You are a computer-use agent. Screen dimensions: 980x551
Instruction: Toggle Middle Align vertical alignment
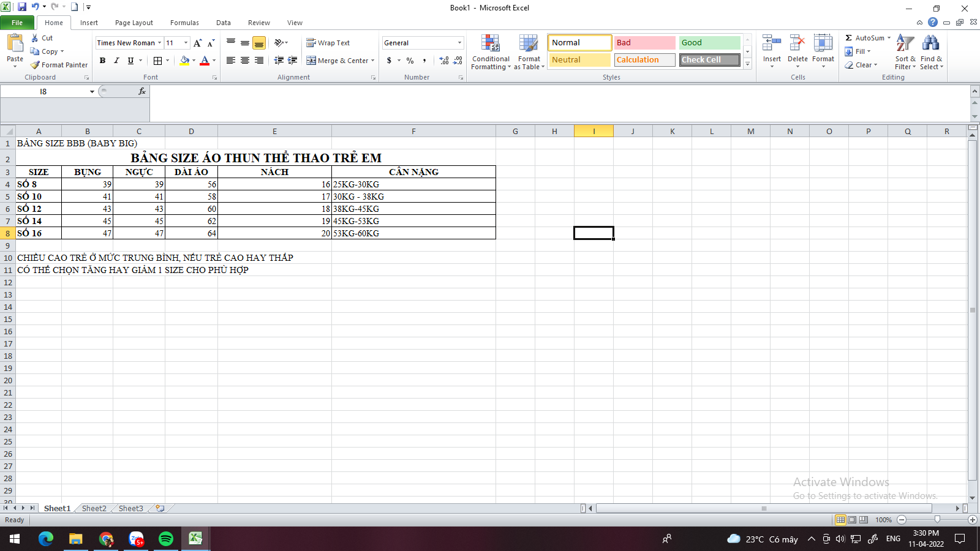coord(245,43)
